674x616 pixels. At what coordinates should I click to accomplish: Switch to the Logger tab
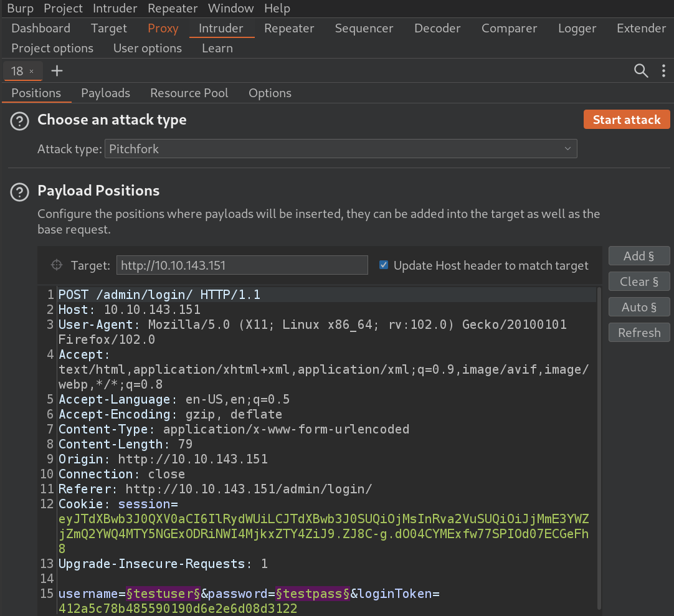click(x=577, y=29)
